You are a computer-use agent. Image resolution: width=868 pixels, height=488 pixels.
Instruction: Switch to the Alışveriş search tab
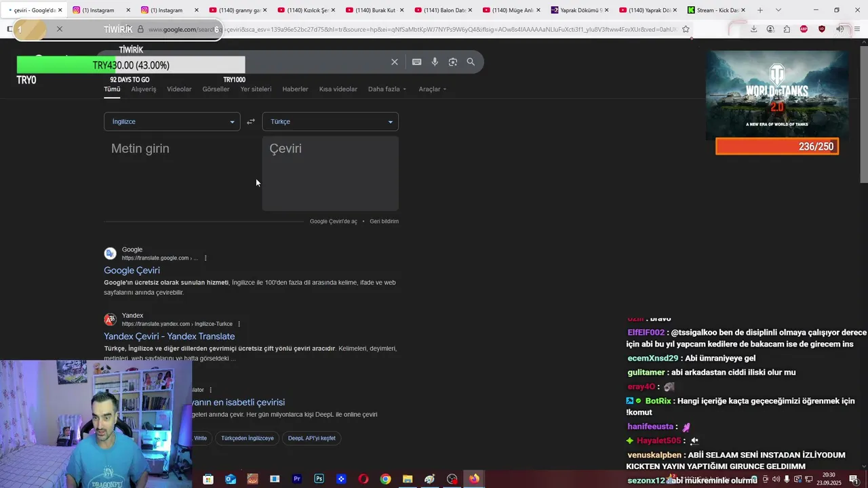144,89
